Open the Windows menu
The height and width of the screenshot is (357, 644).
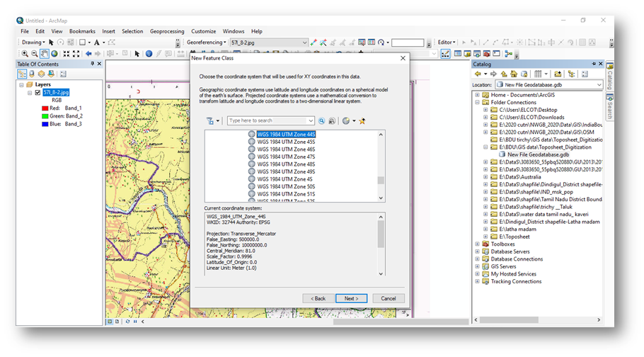pos(234,31)
